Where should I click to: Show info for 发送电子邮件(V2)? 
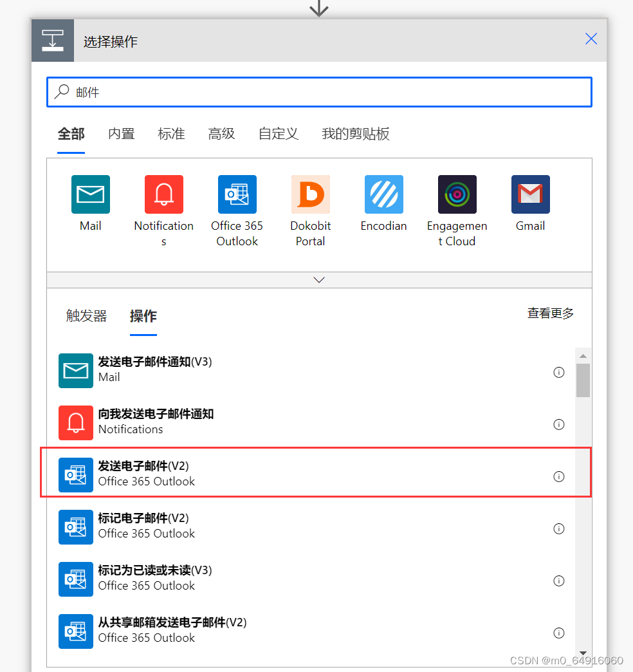click(x=559, y=476)
